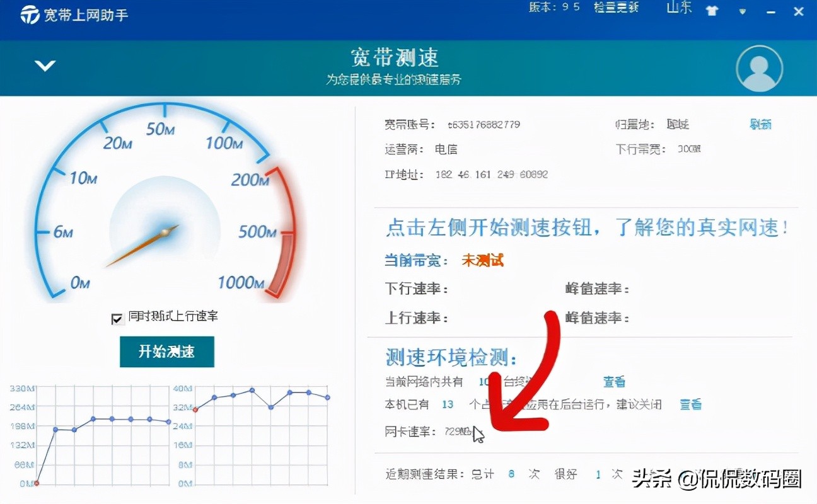The height and width of the screenshot is (504, 817).
Task: Open the theme skin shirt icon
Action: 711,10
